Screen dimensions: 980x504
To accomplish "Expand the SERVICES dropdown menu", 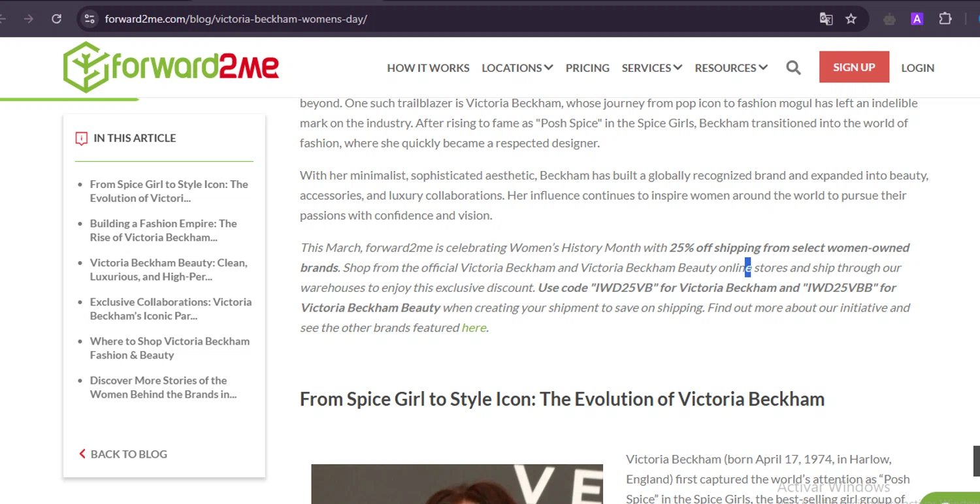I will (x=652, y=68).
